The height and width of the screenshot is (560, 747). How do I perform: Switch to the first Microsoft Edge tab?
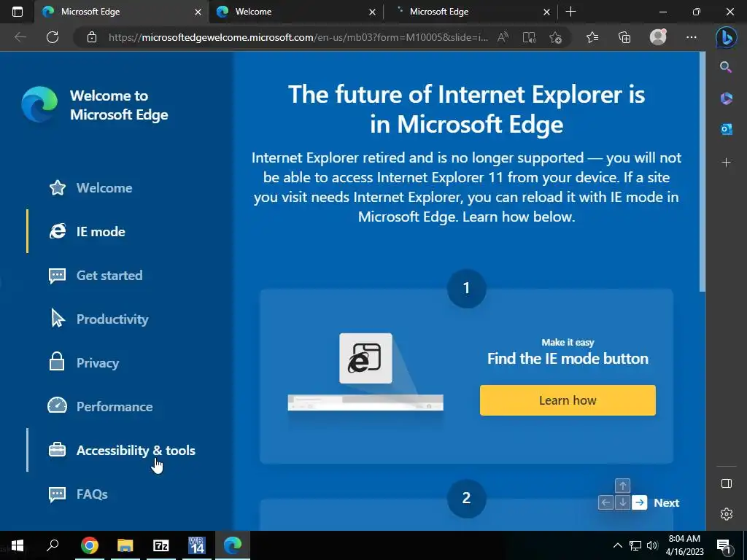[122, 12]
